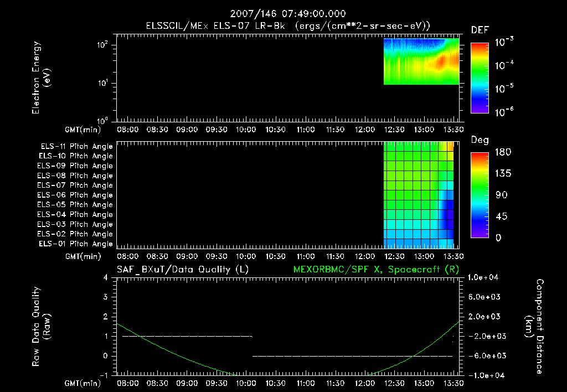The height and width of the screenshot is (392, 567).
Task: Click the DEF color bar label
Action: [480, 30]
